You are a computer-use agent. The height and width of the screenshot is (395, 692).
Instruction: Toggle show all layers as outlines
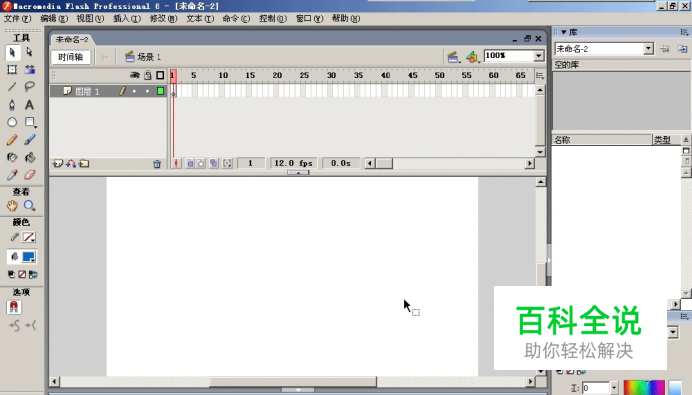coord(160,75)
